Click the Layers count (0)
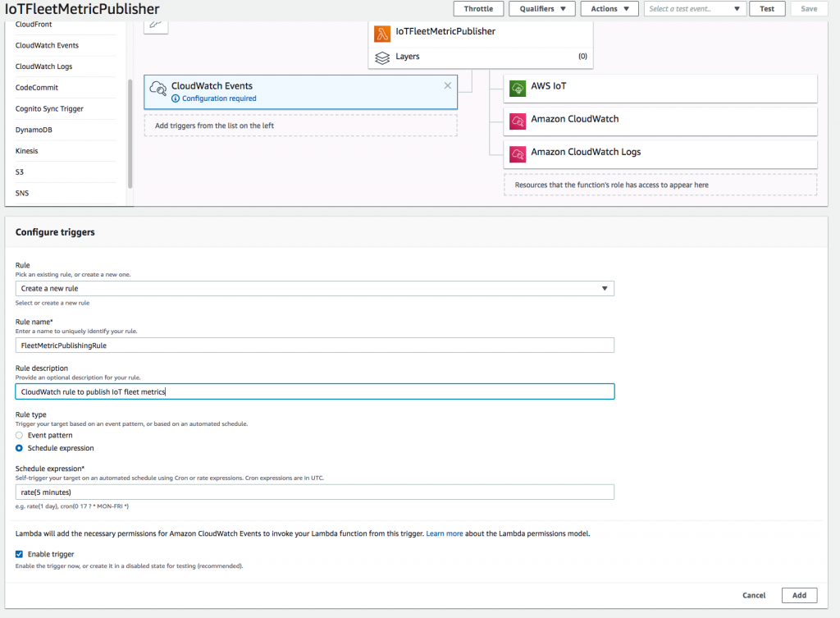Screen dimensions: 840x618 pyautogui.click(x=582, y=57)
